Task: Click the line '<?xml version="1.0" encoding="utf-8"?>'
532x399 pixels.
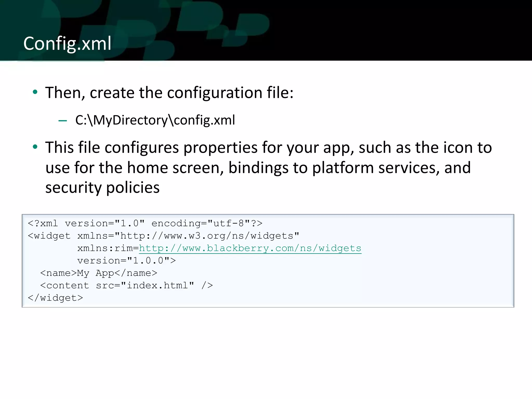Action: point(145,223)
